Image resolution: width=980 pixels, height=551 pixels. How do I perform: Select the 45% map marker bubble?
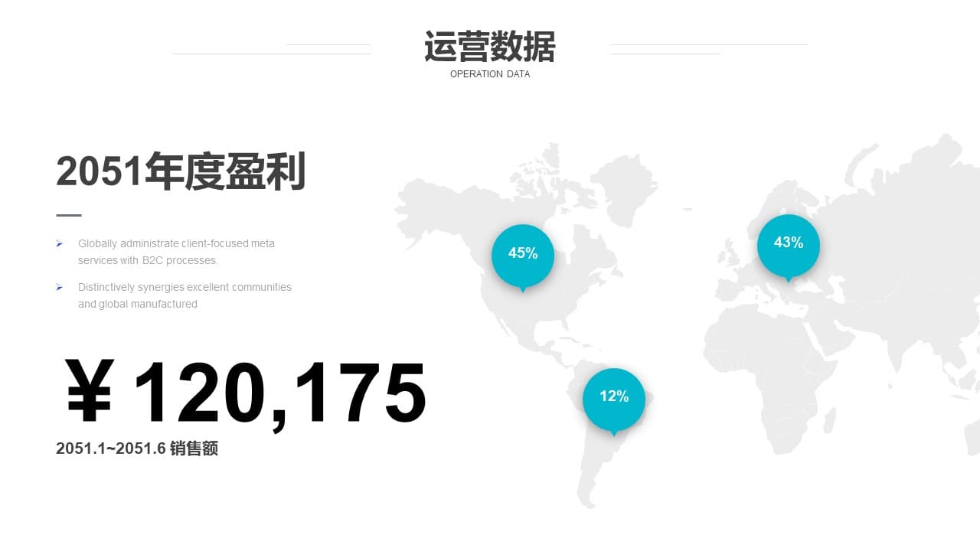point(523,257)
